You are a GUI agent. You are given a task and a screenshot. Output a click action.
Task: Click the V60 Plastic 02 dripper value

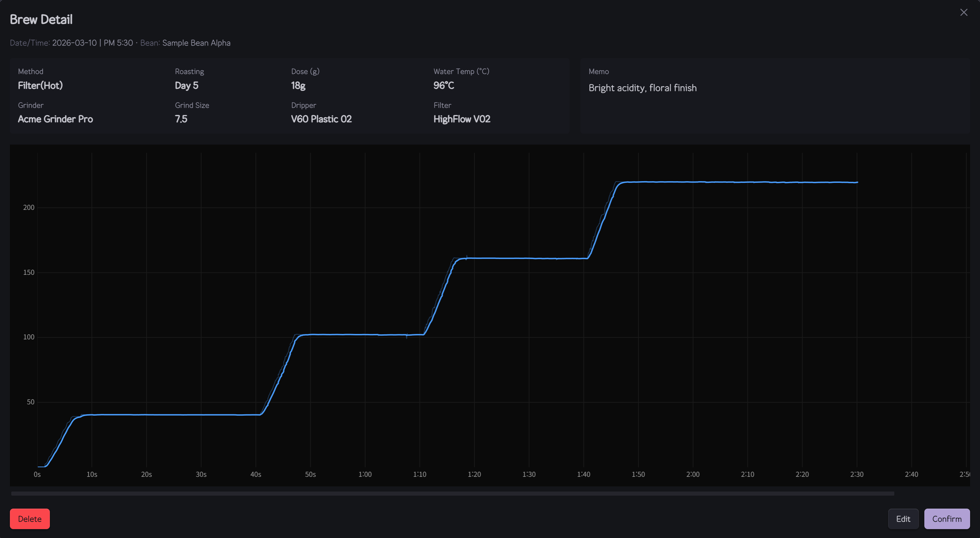(321, 119)
